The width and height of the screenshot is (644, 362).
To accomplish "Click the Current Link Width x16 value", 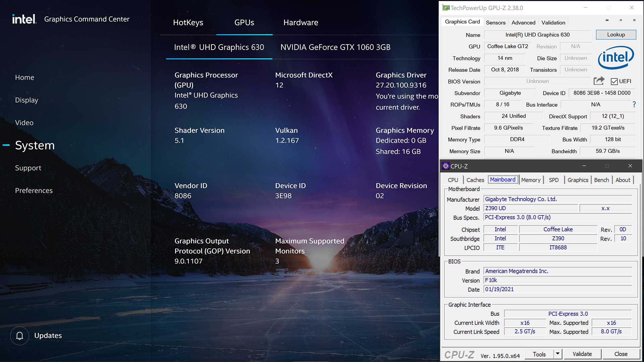I will tap(525, 322).
